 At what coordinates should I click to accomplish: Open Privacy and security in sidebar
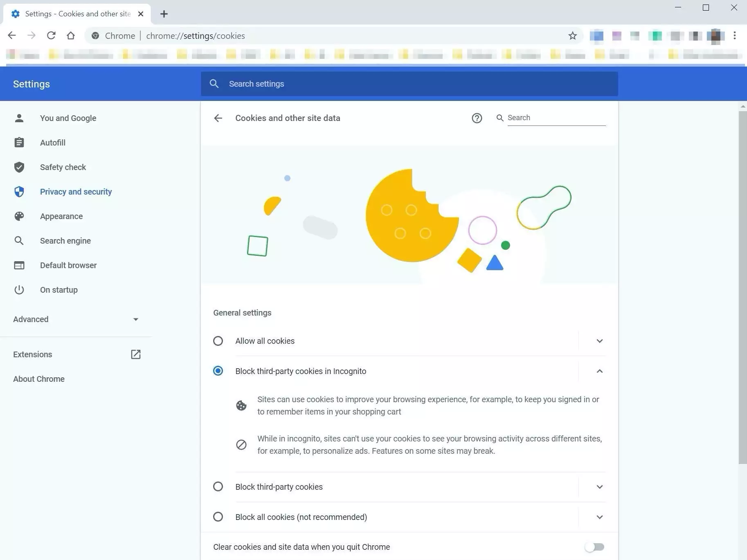(x=76, y=192)
